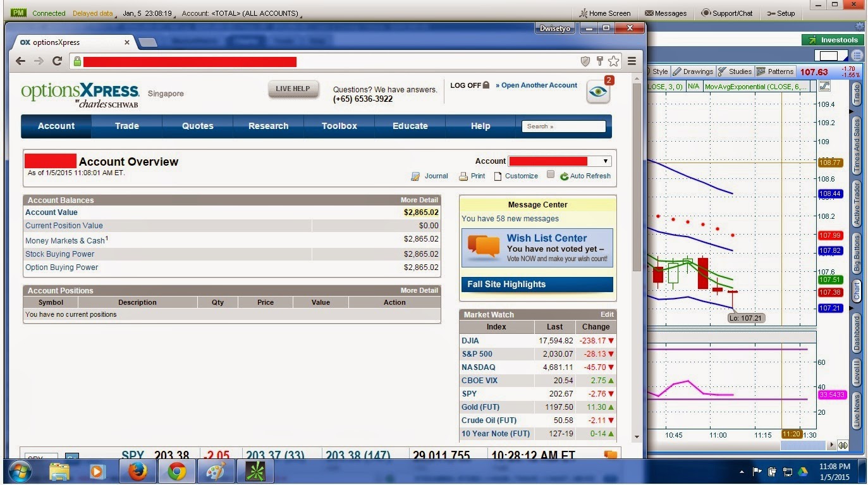Open the eye watch-list icon with badge 2
Image resolution: width=868 pixels, height=485 pixels.
[598, 92]
